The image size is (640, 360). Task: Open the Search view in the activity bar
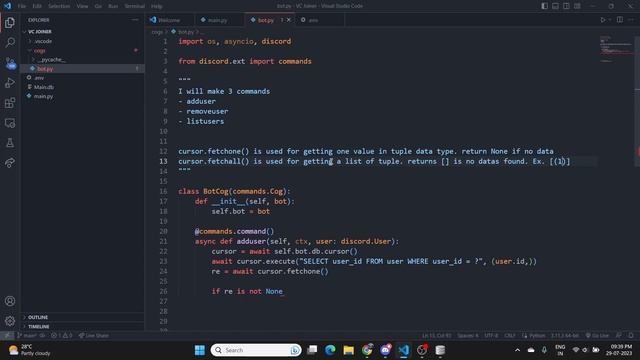[x=10, y=42]
